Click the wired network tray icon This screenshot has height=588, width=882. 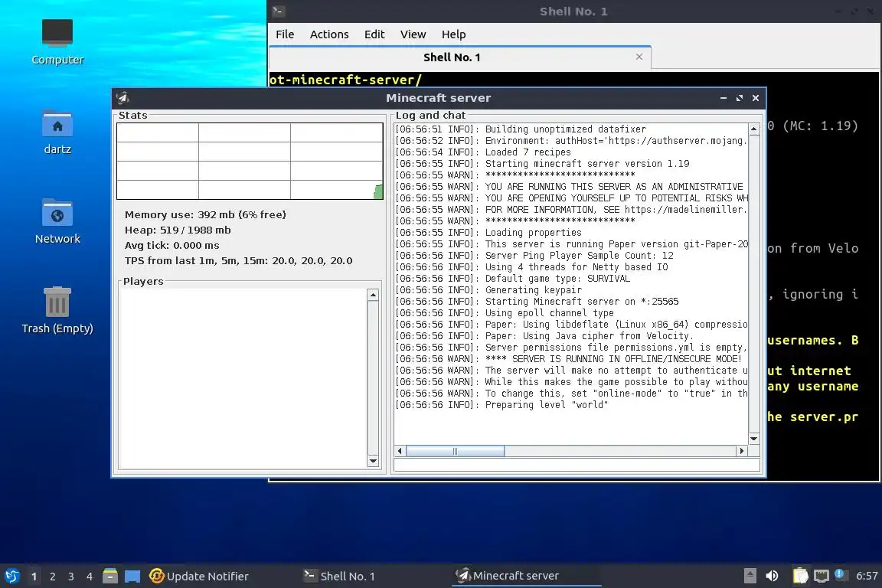tap(822, 575)
